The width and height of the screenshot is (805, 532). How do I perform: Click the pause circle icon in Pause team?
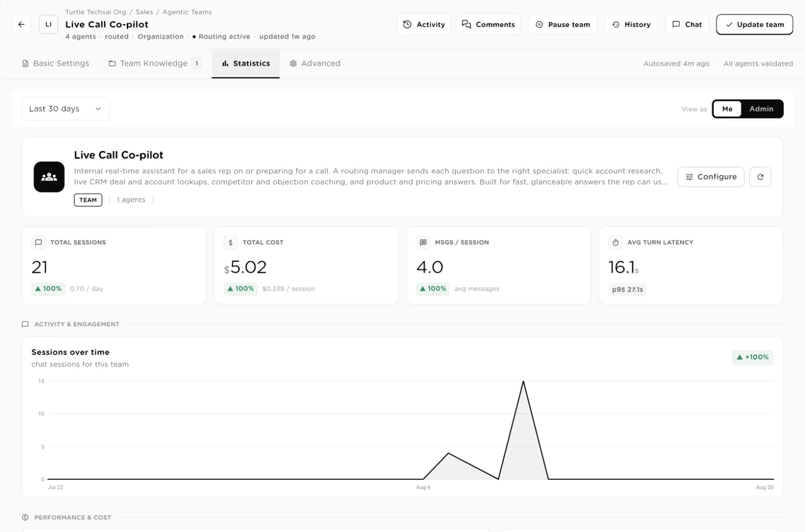539,24
